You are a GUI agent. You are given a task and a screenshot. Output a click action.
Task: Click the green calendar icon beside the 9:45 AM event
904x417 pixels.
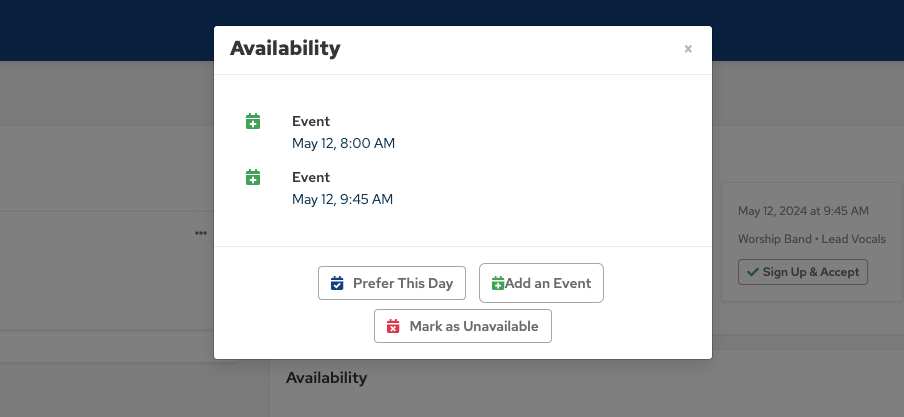click(253, 178)
